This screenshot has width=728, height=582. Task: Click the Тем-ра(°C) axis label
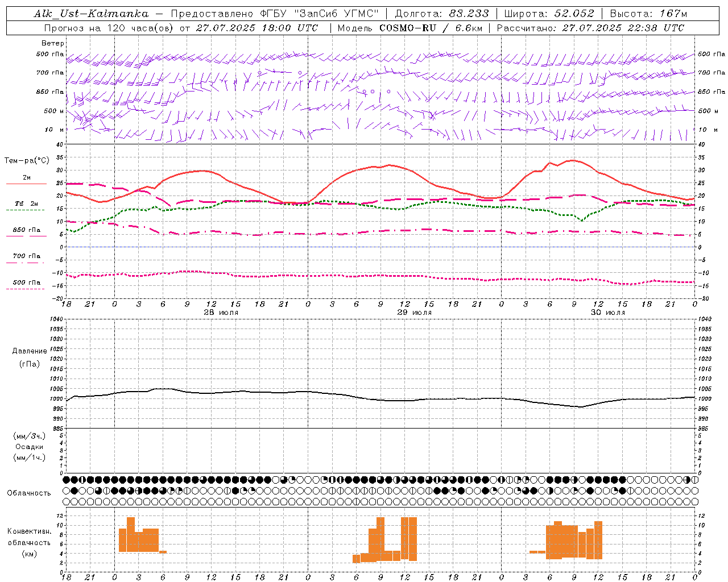(x=27, y=161)
